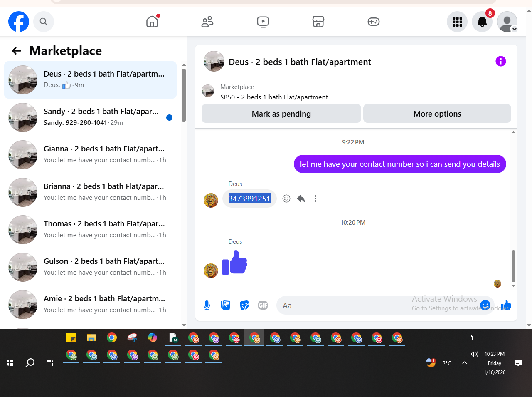Click the large thumbs-up message from Deus

pyautogui.click(x=235, y=263)
